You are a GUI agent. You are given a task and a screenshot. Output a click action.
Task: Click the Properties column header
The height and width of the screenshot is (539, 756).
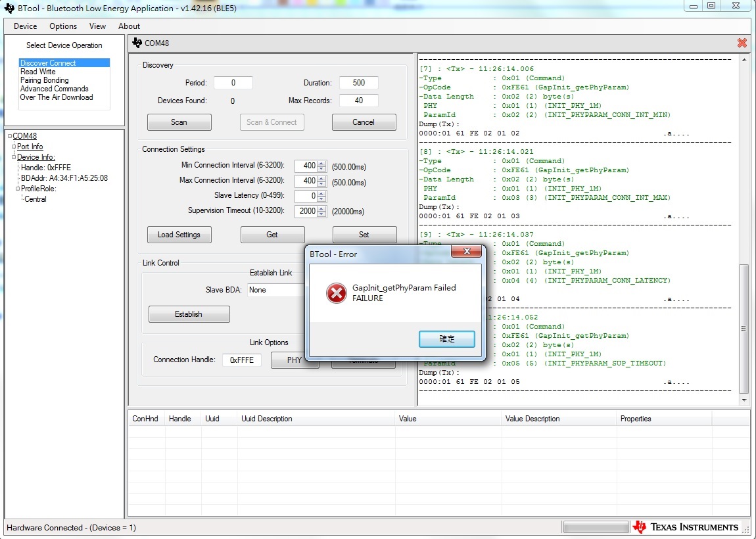click(664, 419)
